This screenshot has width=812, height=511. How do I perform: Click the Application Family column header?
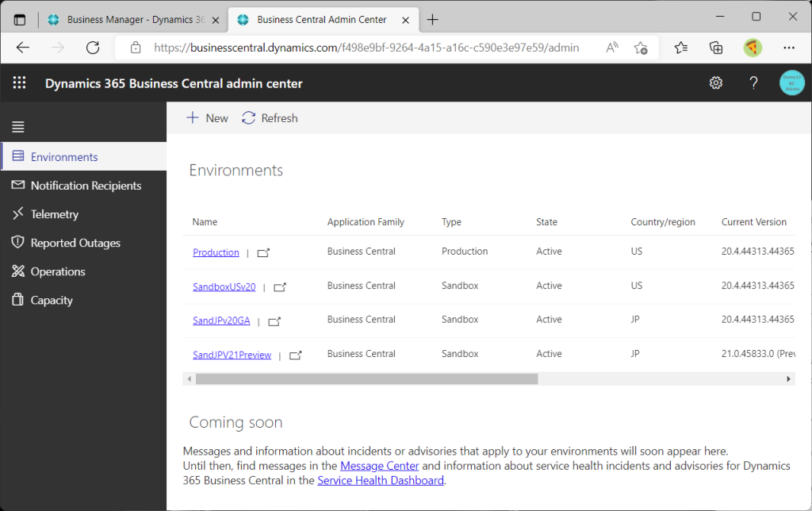[x=366, y=222]
